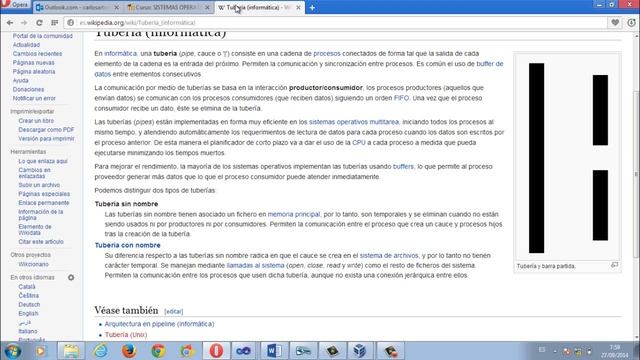Open 'Página aleatoria' sidebar link
This screenshot has height=360, width=640.
pyautogui.click(x=34, y=72)
